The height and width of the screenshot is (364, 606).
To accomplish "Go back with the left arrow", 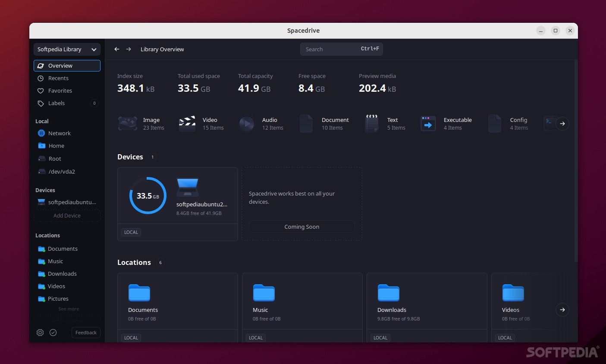I will pyautogui.click(x=116, y=49).
